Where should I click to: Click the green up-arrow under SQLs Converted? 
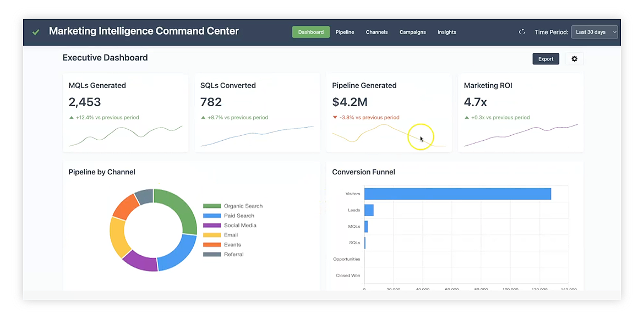[x=203, y=118]
